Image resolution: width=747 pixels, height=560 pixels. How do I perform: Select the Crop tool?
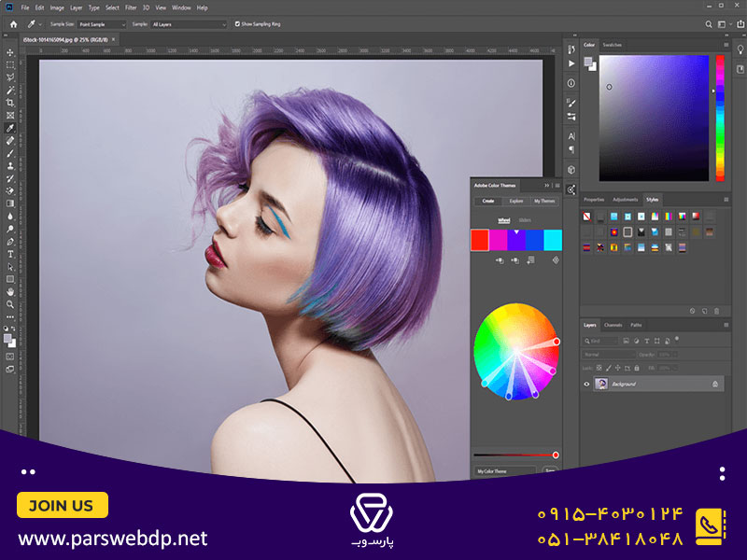tap(10, 103)
